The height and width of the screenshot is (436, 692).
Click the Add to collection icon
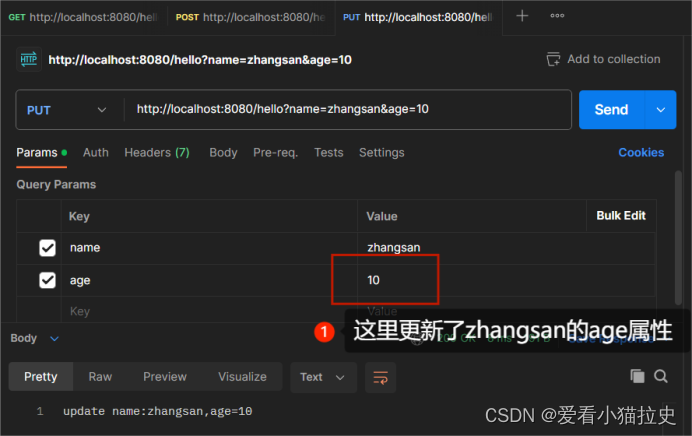pyautogui.click(x=553, y=59)
